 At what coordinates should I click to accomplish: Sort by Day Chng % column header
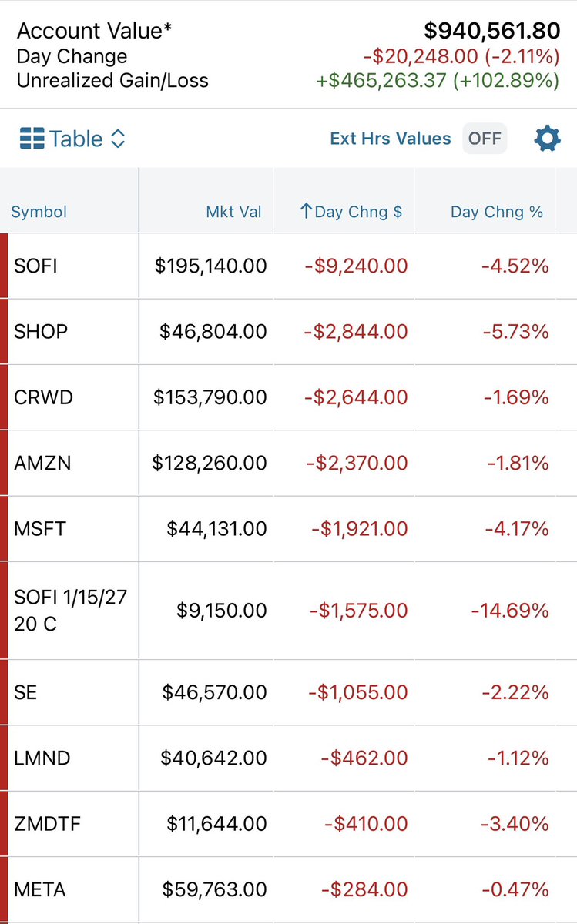click(x=497, y=212)
